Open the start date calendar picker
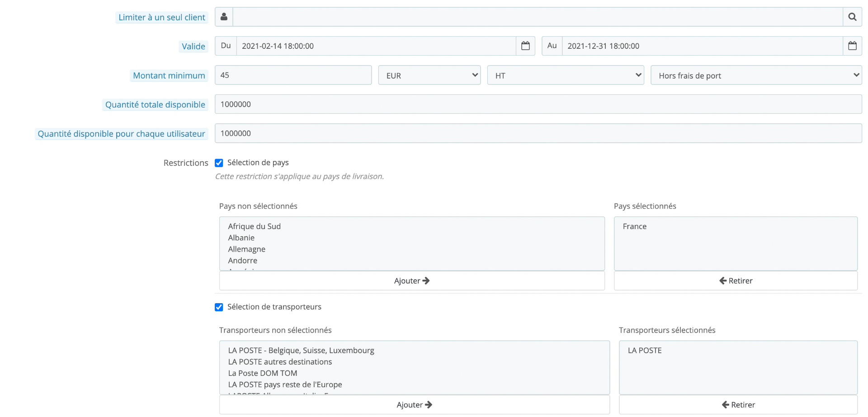 [x=525, y=46]
